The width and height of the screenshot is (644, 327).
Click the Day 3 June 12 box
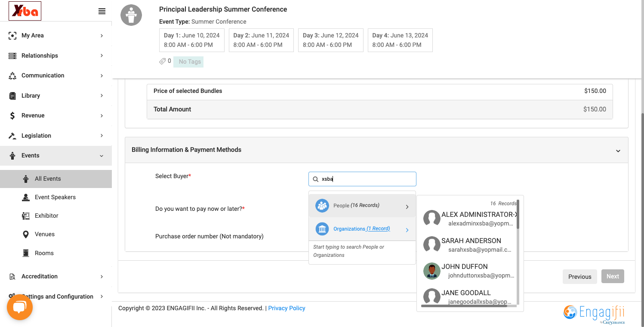tap(331, 40)
